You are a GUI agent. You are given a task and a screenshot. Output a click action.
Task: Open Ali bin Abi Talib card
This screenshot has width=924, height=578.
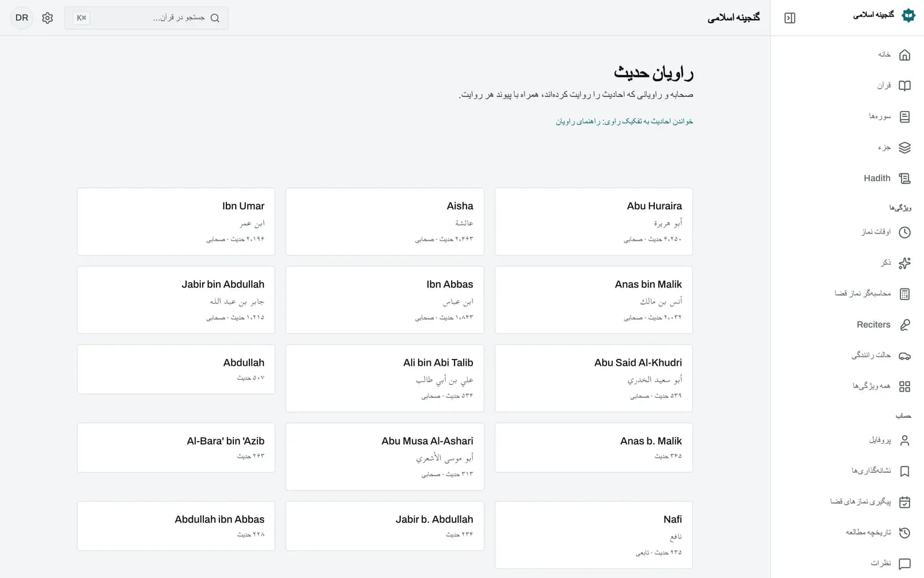[385, 378]
